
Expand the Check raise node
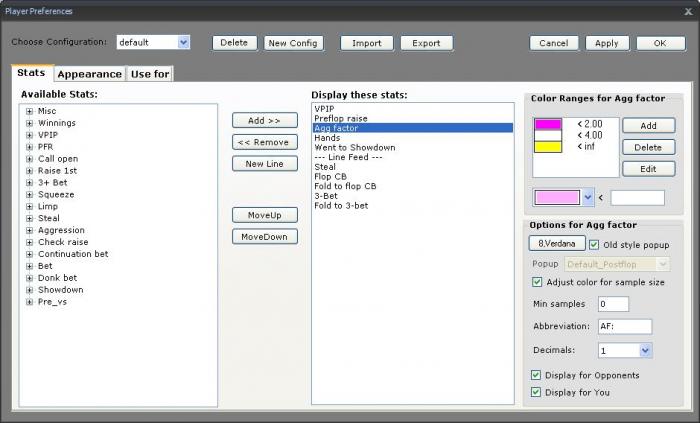coord(29,242)
